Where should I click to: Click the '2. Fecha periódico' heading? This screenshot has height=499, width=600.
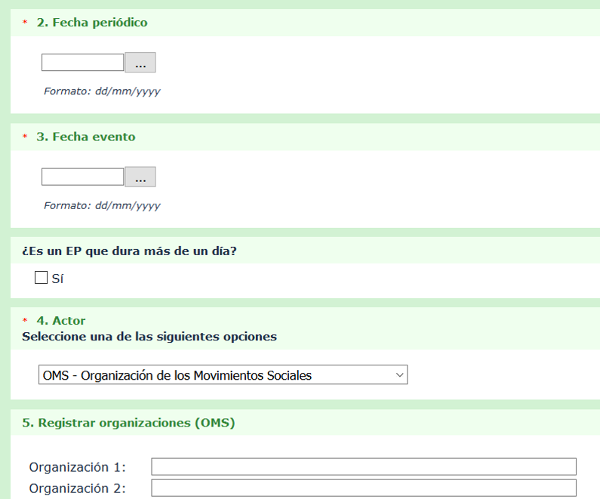92,23
